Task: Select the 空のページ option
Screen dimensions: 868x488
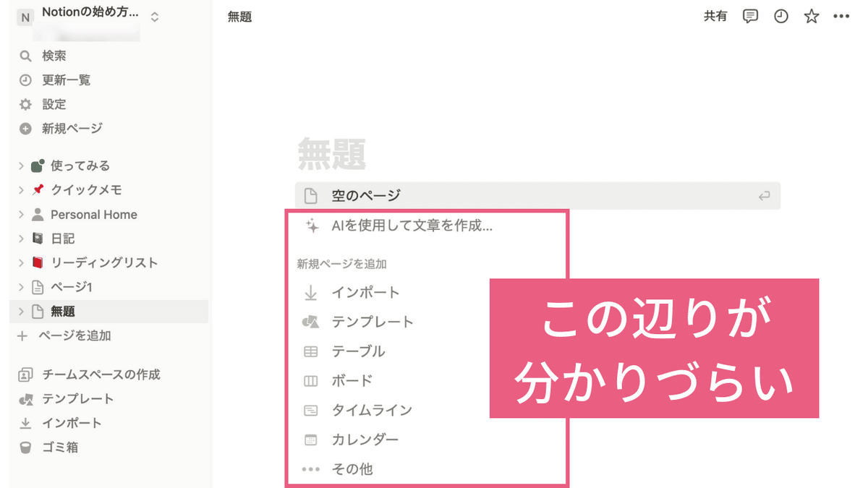Action: 537,195
